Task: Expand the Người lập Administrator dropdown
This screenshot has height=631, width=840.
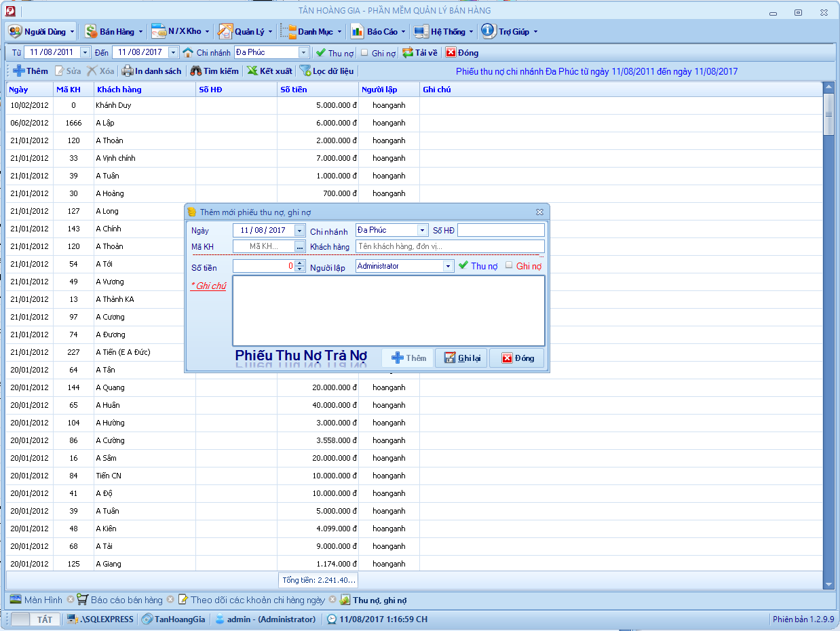Action: 448,266
